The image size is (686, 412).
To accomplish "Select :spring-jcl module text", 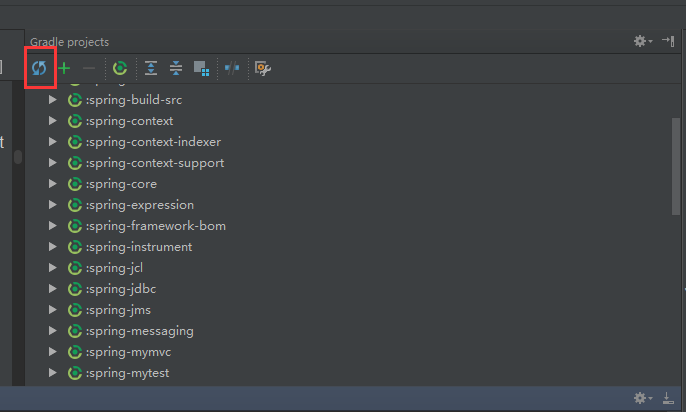I will pos(114,268).
